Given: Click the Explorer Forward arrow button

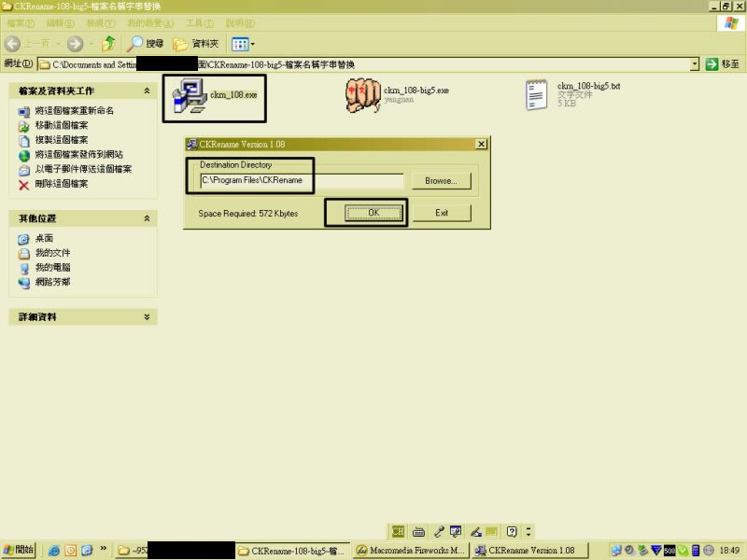Looking at the screenshot, I should [75, 44].
